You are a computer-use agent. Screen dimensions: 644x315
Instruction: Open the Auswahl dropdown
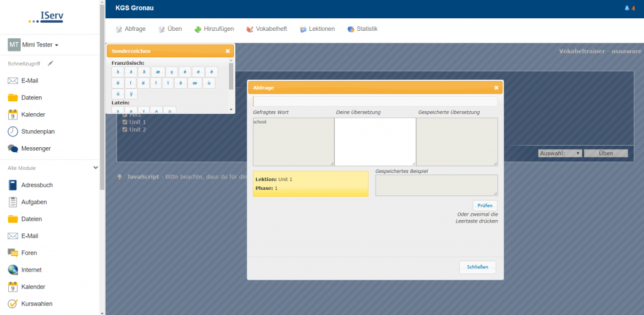pyautogui.click(x=560, y=153)
